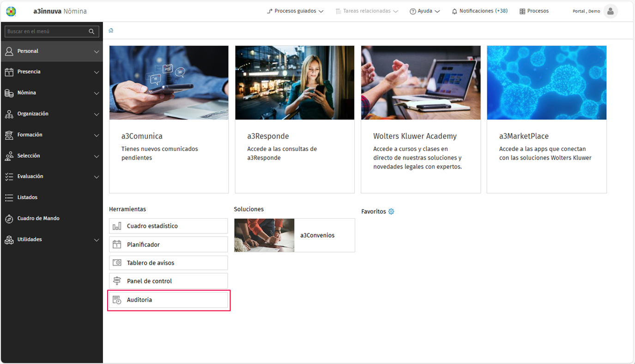The image size is (635, 364).
Task: Expand the Utilidades menu chevron
Action: pos(97,240)
